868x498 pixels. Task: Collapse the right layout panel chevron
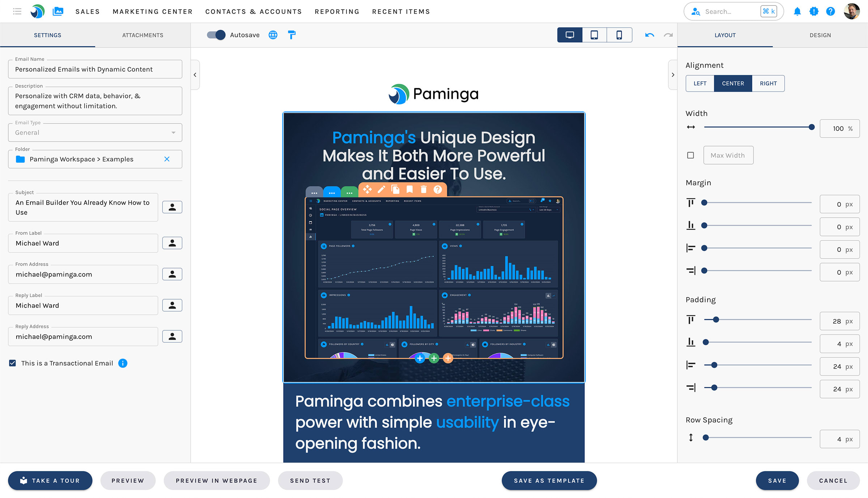click(x=673, y=75)
